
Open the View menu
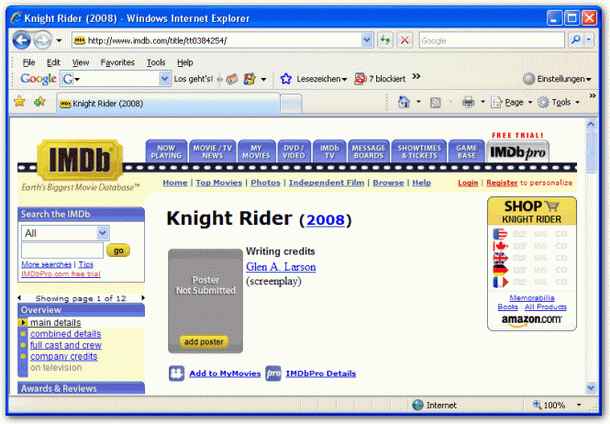(x=81, y=62)
